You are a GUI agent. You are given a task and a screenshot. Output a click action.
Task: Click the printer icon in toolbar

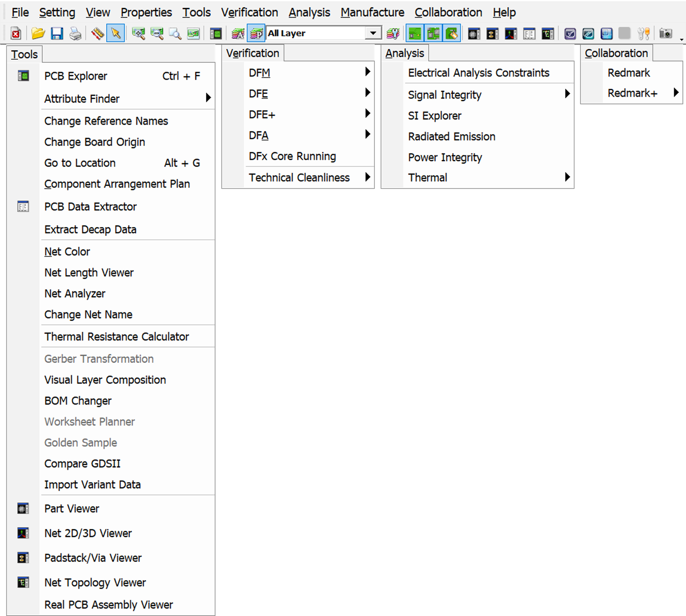coord(75,34)
